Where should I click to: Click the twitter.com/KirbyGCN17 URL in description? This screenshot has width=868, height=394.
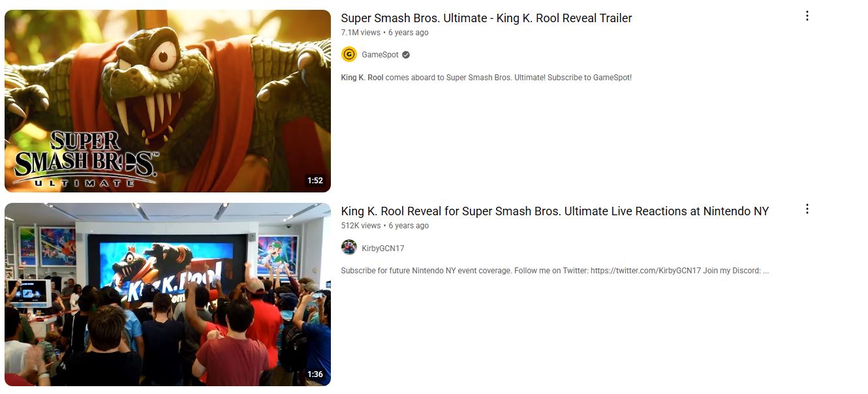coord(645,271)
